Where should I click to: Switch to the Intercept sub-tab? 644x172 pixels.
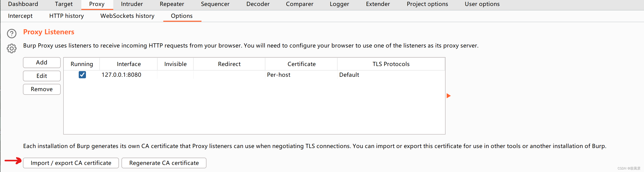(20, 16)
